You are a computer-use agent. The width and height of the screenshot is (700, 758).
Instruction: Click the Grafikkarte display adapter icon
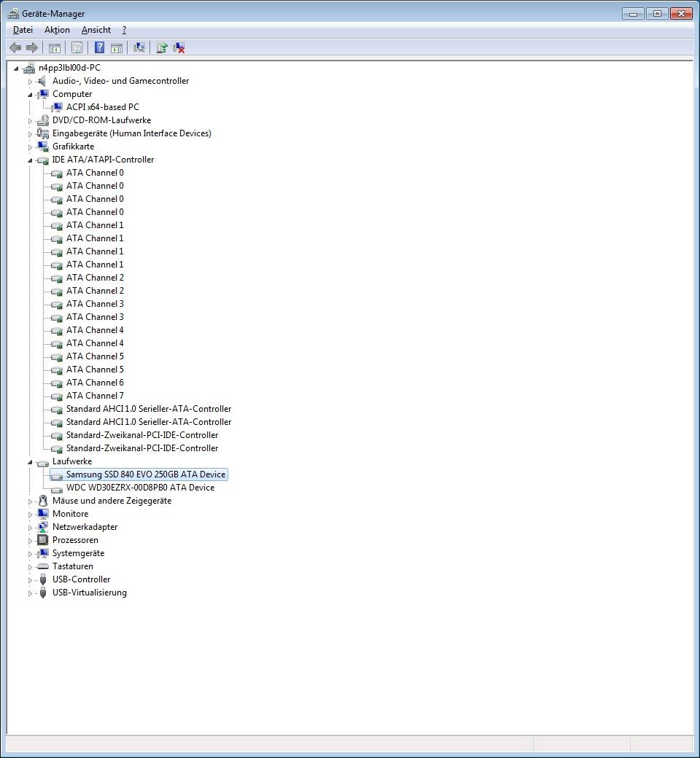pyautogui.click(x=42, y=146)
